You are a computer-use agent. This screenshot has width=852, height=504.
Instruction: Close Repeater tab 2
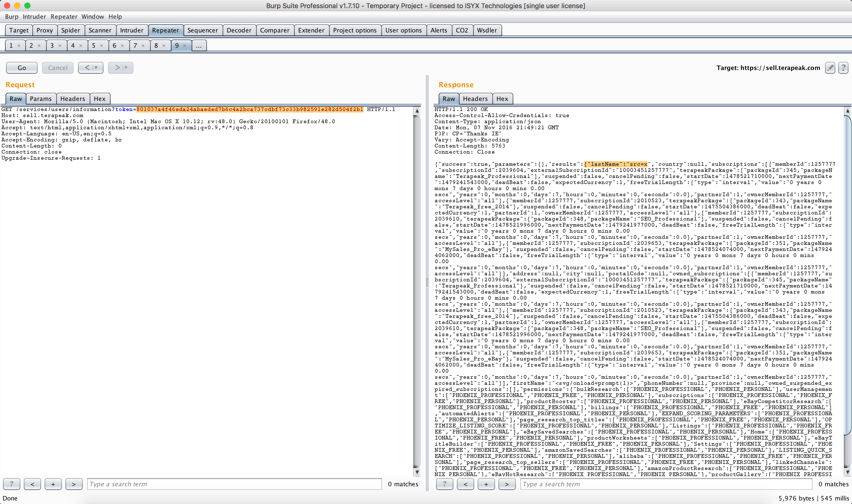point(39,46)
